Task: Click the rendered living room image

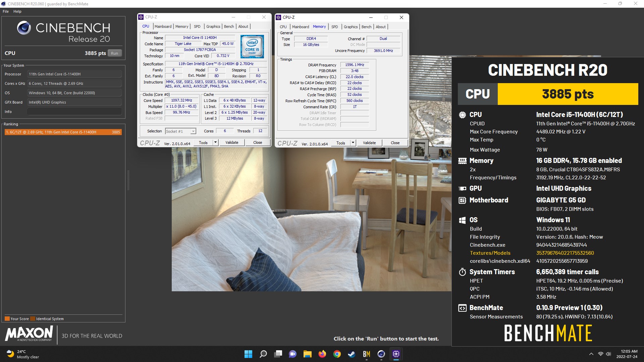Action: pyautogui.click(x=311, y=219)
